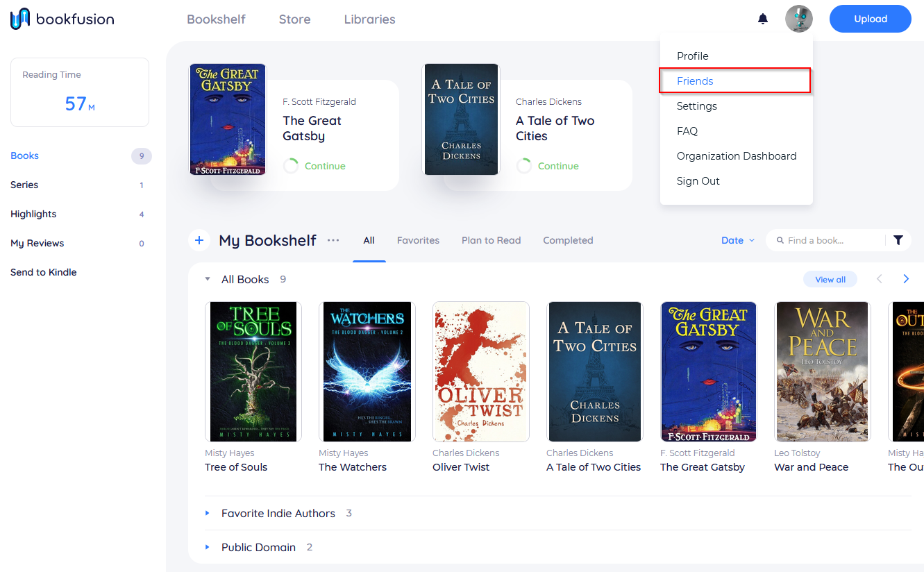Expand the Favorite Indie Authors section
This screenshot has height=572, width=924.
point(208,513)
